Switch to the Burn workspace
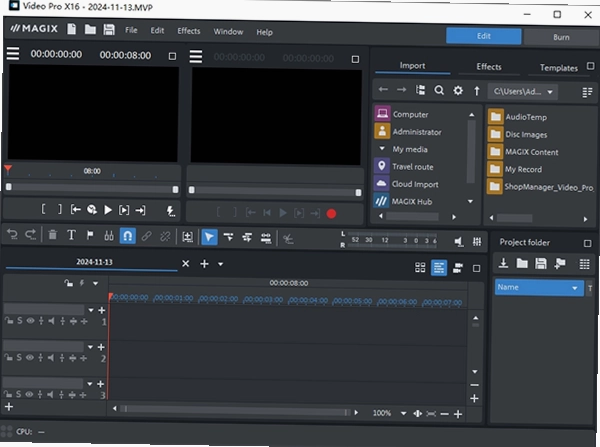Image resolution: width=600 pixels, height=447 pixels. pyautogui.click(x=561, y=37)
